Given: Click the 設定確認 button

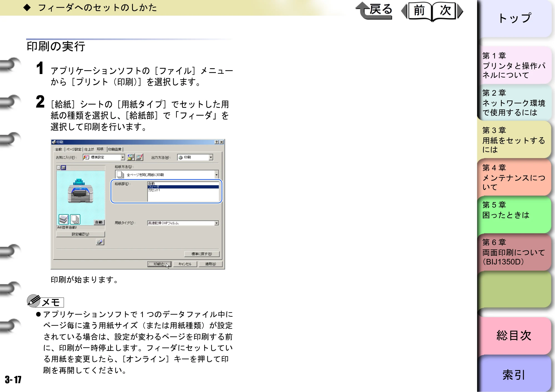Looking at the screenshot, I should 80,234.
